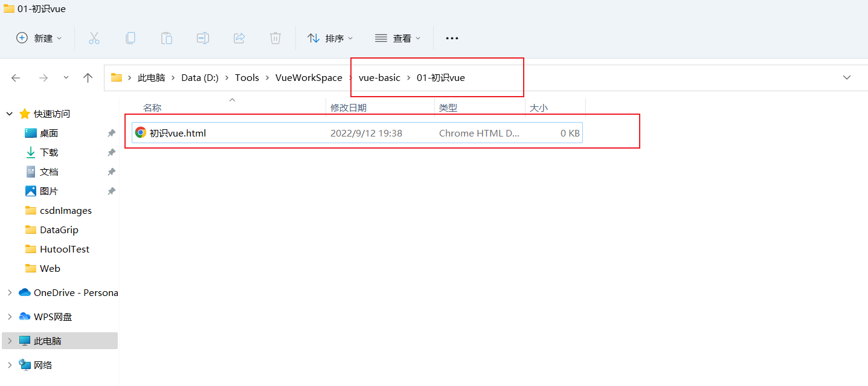Open the 排序 sort dropdown
The height and width of the screenshot is (386, 868).
click(330, 37)
